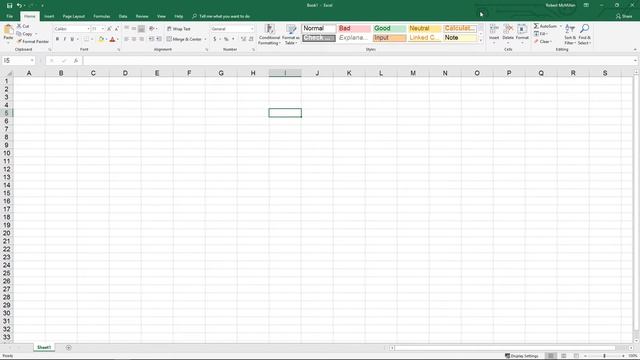The height and width of the screenshot is (360, 640).
Task: Open Find & Select magnifier menu
Action: [584, 34]
